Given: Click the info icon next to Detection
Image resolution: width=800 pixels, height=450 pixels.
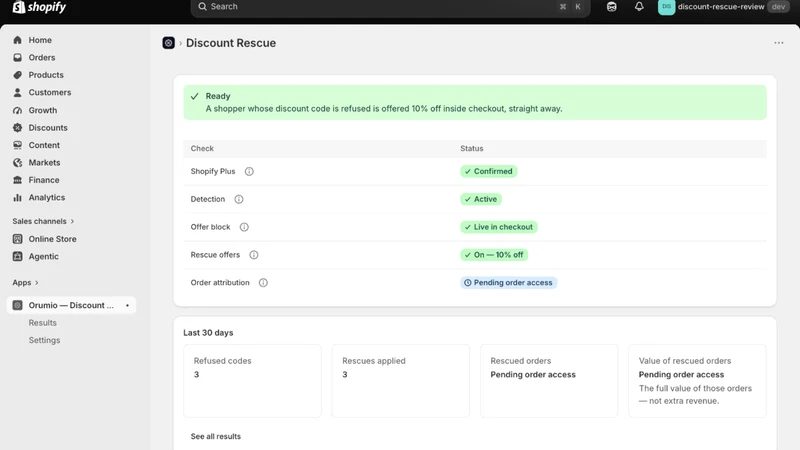Looking at the screenshot, I should pyautogui.click(x=239, y=199).
